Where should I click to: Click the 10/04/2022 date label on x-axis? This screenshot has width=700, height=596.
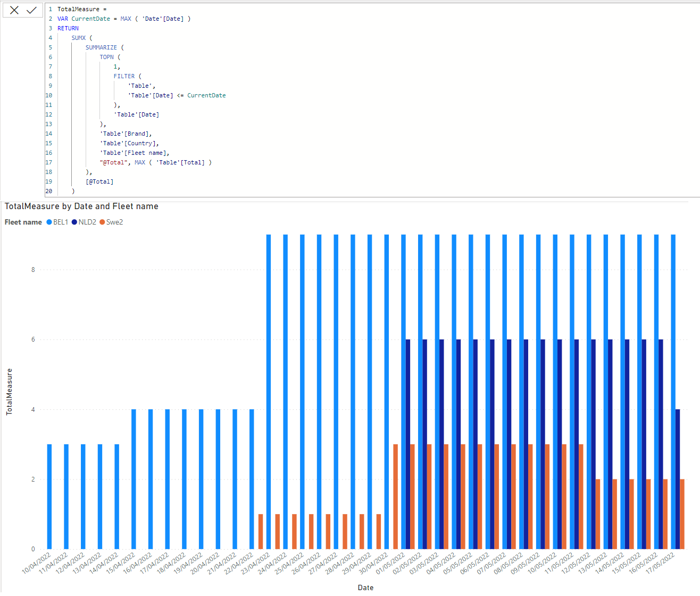coord(37,563)
